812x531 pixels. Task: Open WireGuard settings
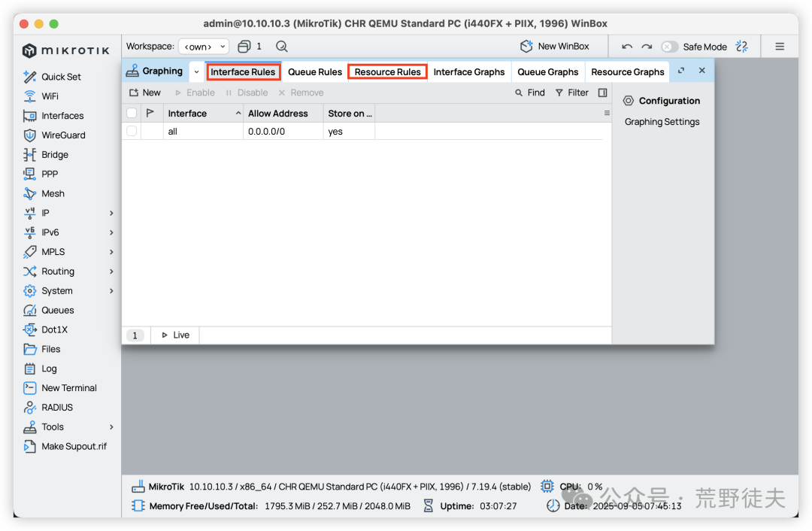(54, 135)
